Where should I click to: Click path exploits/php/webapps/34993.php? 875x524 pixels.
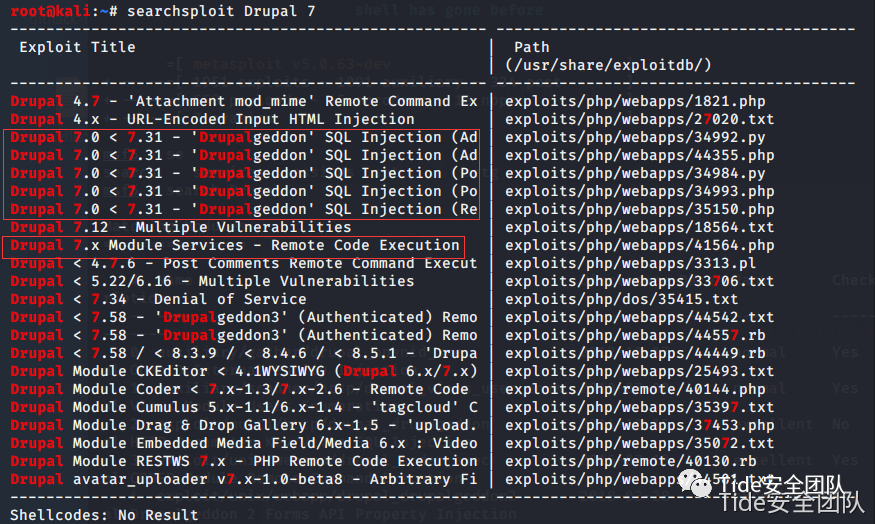640,191
